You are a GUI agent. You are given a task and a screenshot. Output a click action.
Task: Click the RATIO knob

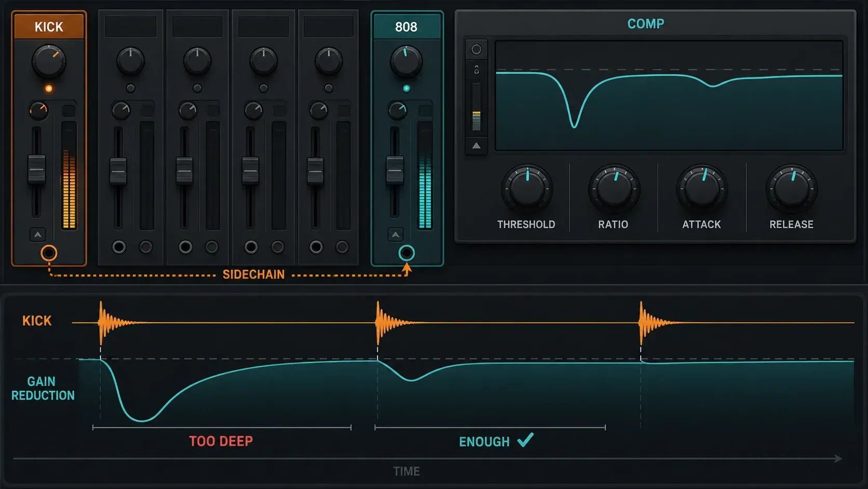click(x=614, y=189)
